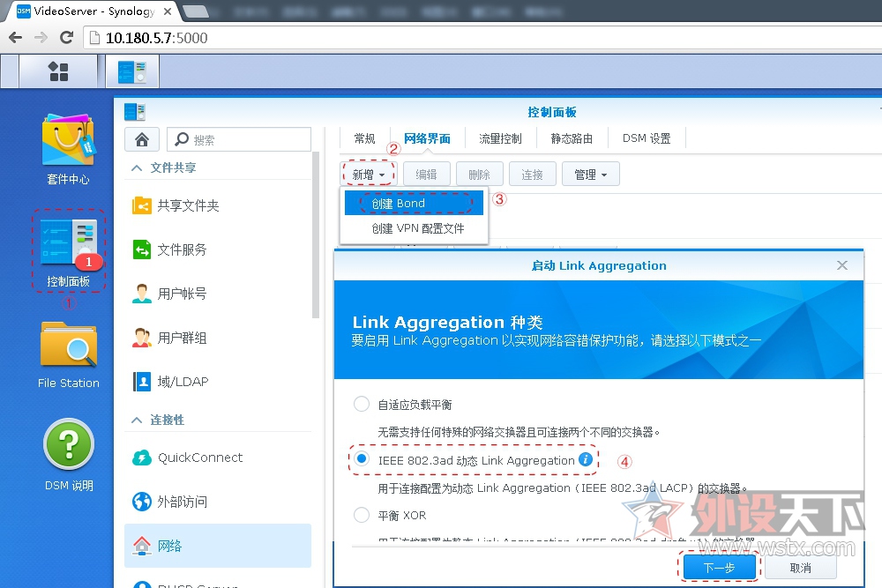This screenshot has width=882, height=588.
Task: Select Balance XOR radio button
Action: pos(361,514)
